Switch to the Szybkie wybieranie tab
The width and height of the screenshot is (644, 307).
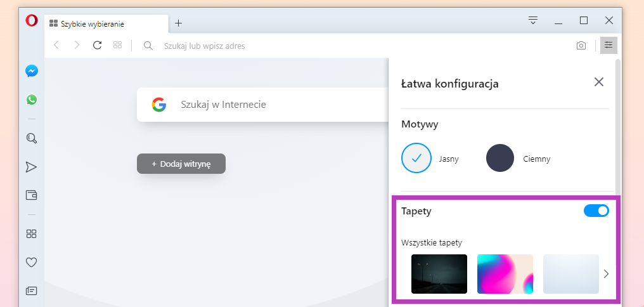(106, 24)
